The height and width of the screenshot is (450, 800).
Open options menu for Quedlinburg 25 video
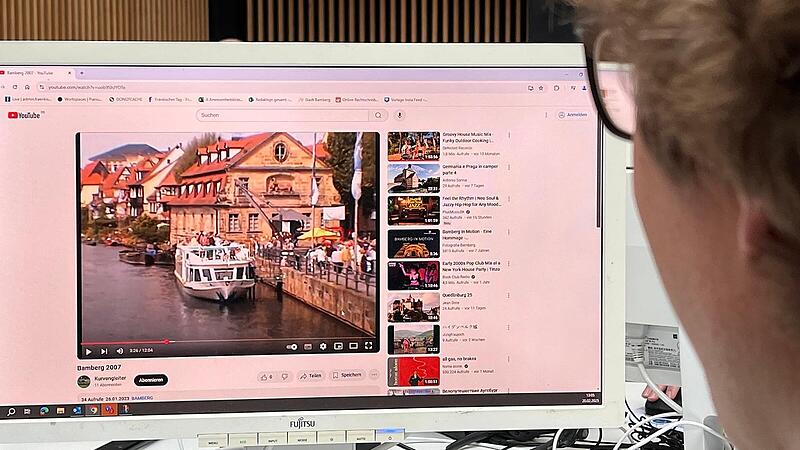508,295
